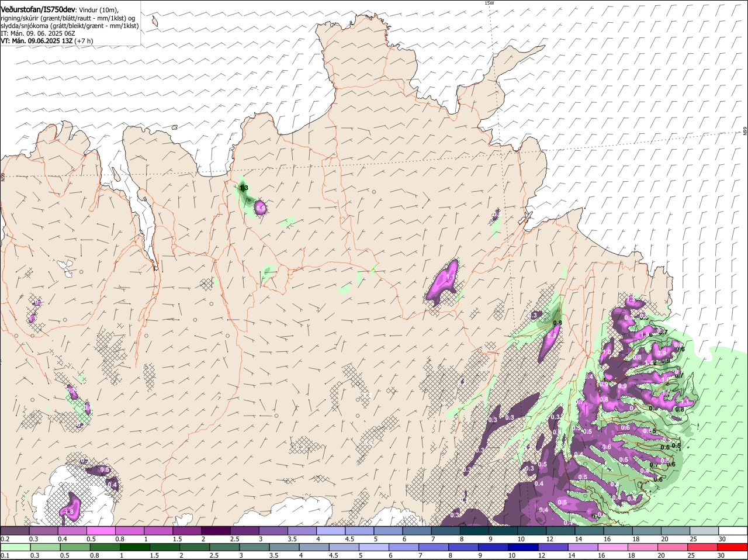The image size is (748, 560).
Task: Click the 15W longitude label at top
Action: tap(489, 3)
